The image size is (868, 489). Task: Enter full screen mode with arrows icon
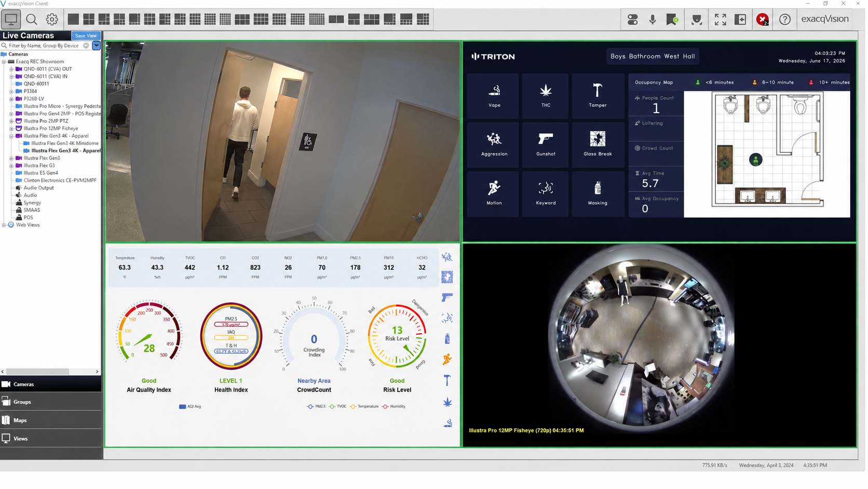(x=720, y=20)
